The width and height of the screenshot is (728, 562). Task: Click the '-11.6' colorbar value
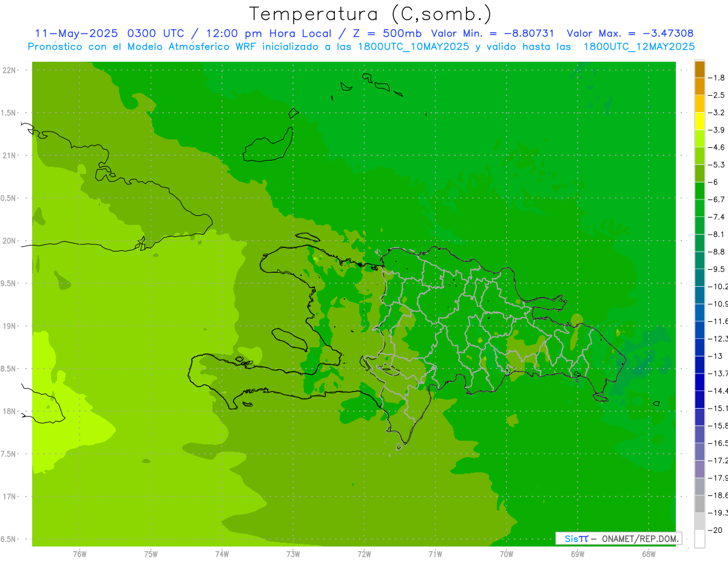click(720, 321)
